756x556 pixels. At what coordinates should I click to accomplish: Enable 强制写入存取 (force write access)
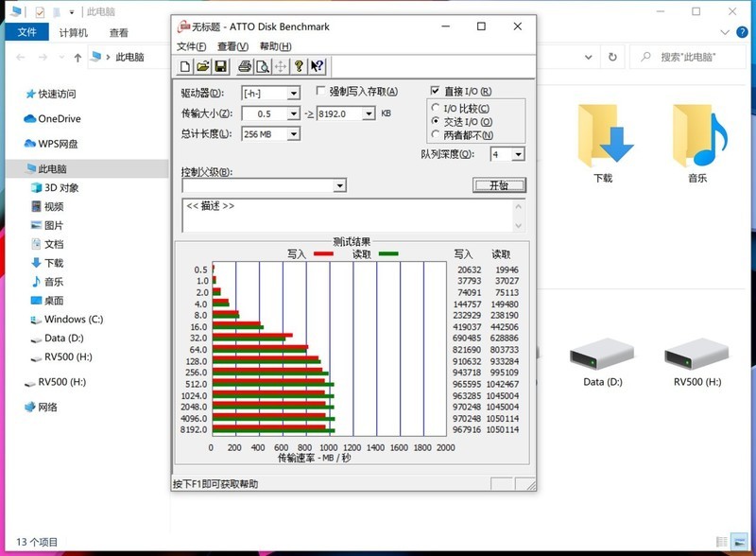click(x=320, y=91)
